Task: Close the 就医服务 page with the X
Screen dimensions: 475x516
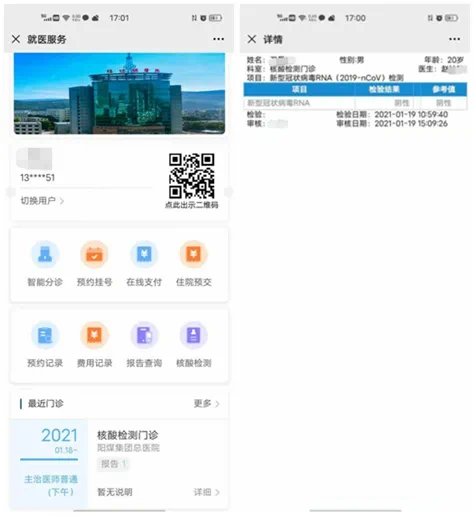Action: tap(16, 39)
